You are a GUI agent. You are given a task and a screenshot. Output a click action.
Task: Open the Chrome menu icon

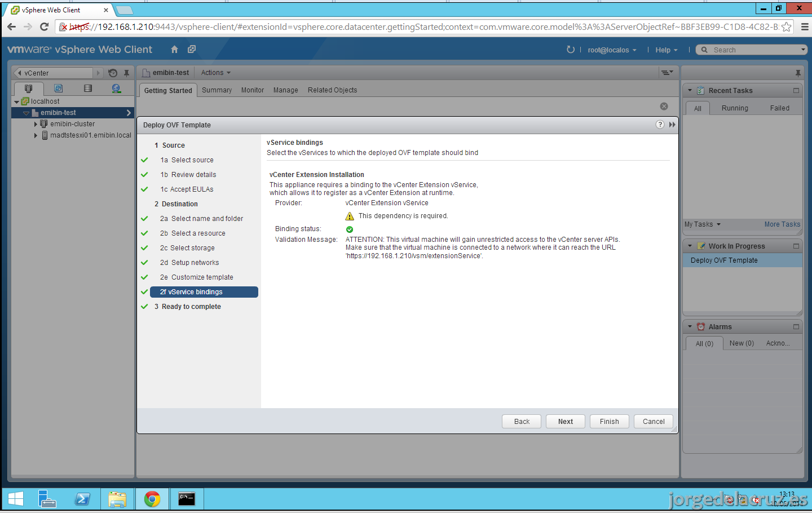click(805, 27)
